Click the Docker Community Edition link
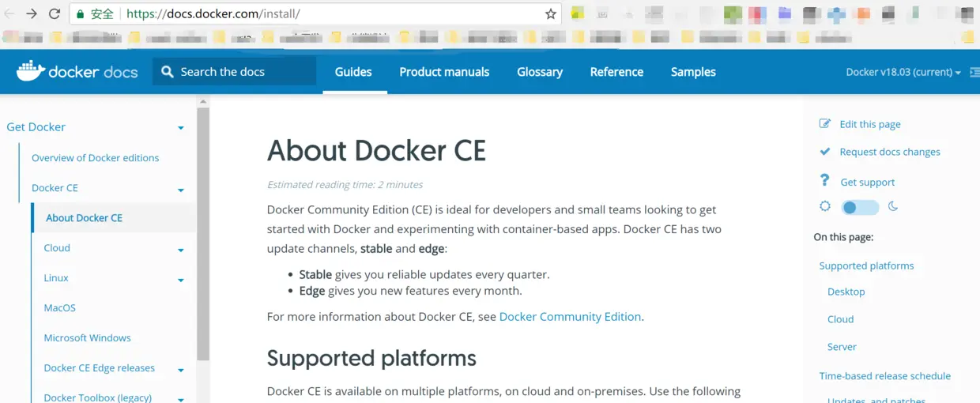Viewport: 980px width, 403px height. 570,316
